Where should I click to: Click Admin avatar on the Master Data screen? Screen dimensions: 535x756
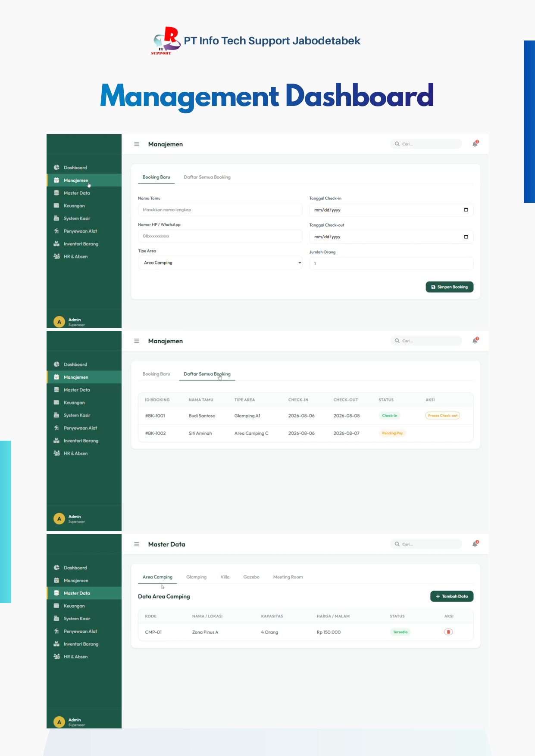point(59,722)
